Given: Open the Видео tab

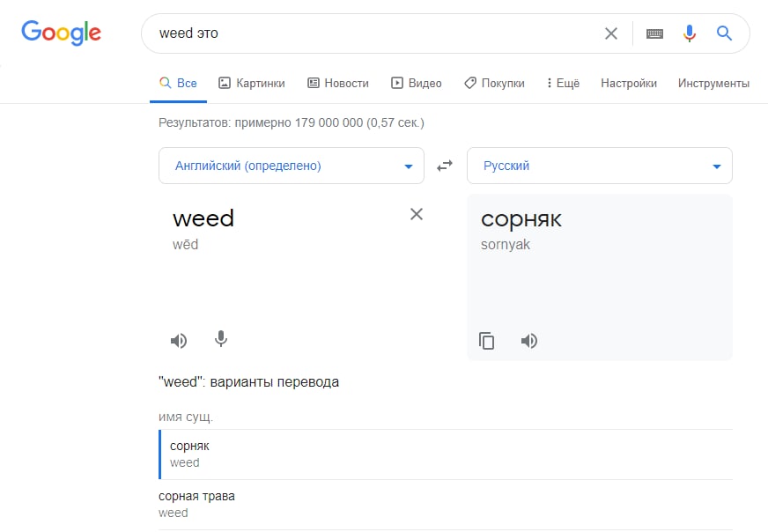Looking at the screenshot, I should 417,84.
